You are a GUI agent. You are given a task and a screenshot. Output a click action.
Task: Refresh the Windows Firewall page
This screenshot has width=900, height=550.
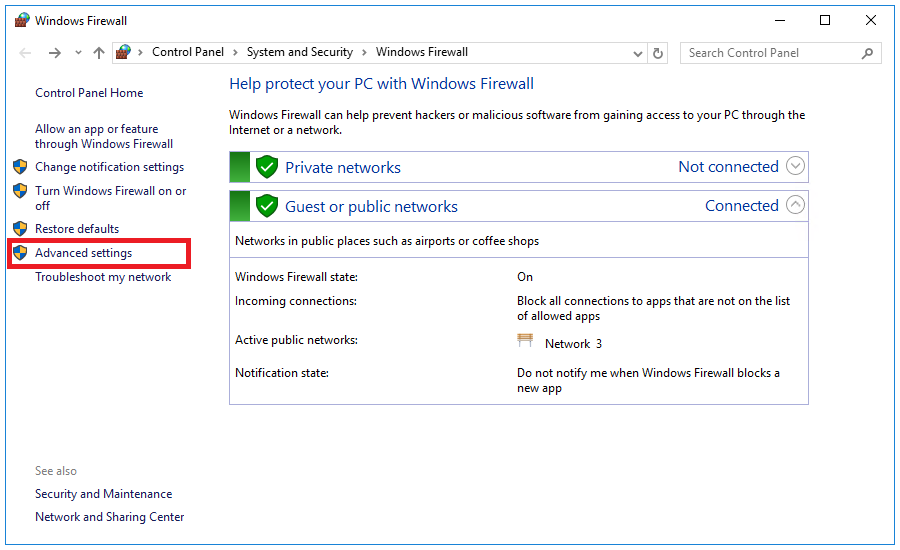point(658,53)
